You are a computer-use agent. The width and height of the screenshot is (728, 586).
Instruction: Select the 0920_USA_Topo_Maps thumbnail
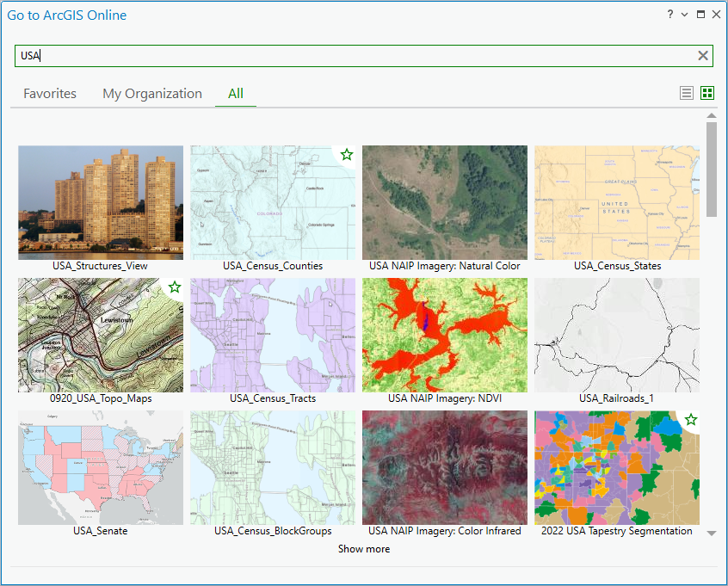point(101,336)
